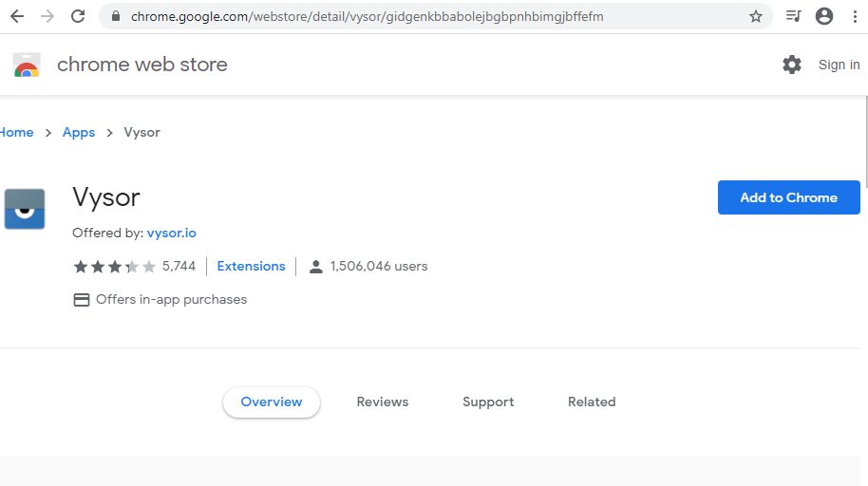Screen dimensions: 868x486
Task: Open the media control icon in toolbar
Action: [x=794, y=16]
